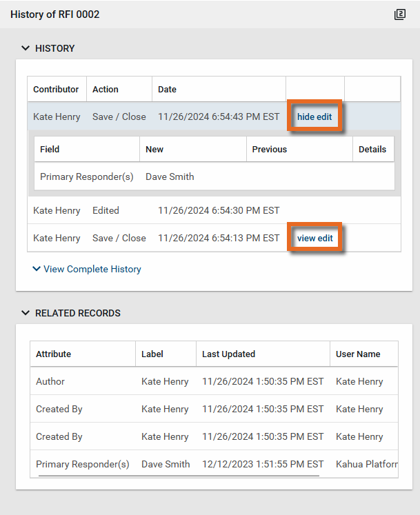Screen dimensions: 420x515
Task: Click the User Name column header
Action: 358,354
